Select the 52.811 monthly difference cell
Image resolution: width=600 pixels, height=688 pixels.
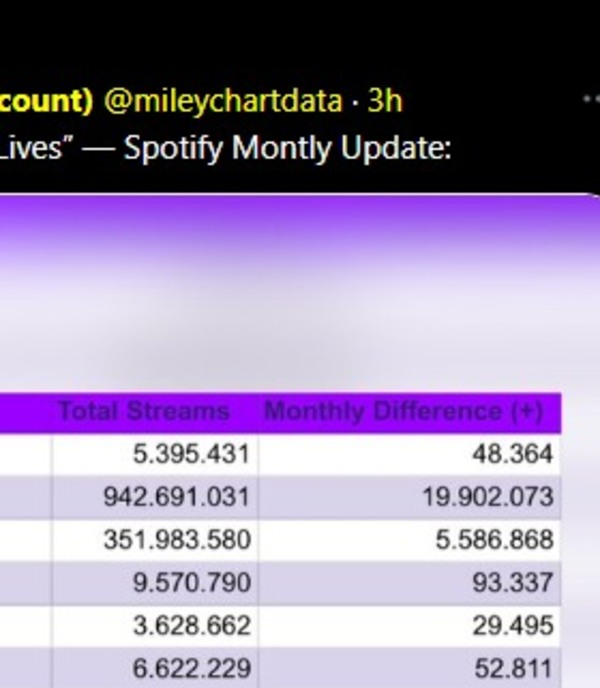[x=512, y=667]
